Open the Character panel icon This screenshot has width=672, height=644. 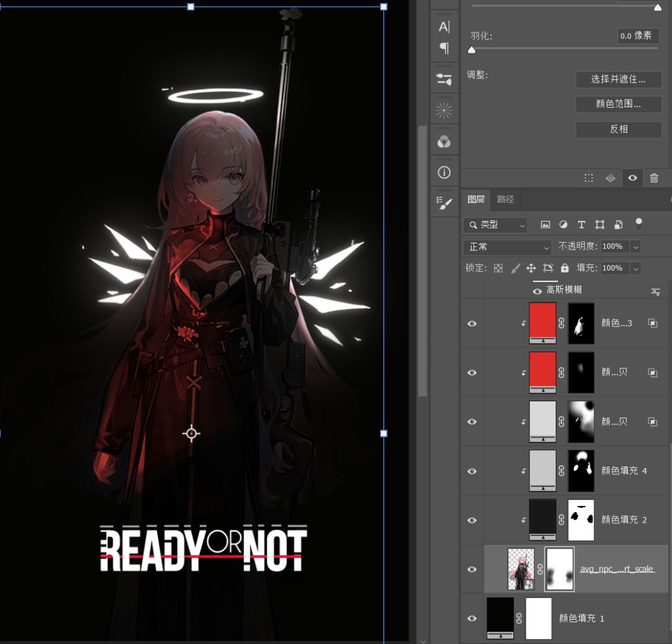coord(444,27)
